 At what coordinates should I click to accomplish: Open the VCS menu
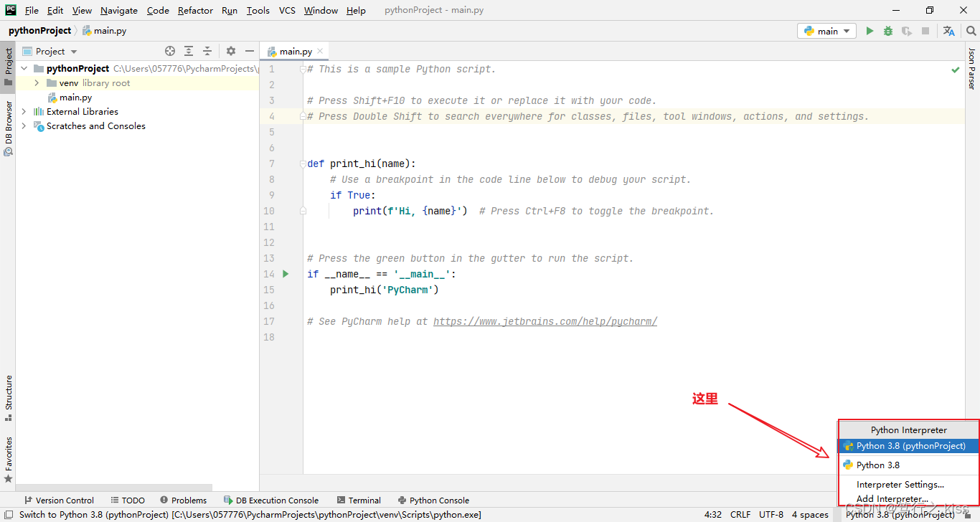(287, 10)
